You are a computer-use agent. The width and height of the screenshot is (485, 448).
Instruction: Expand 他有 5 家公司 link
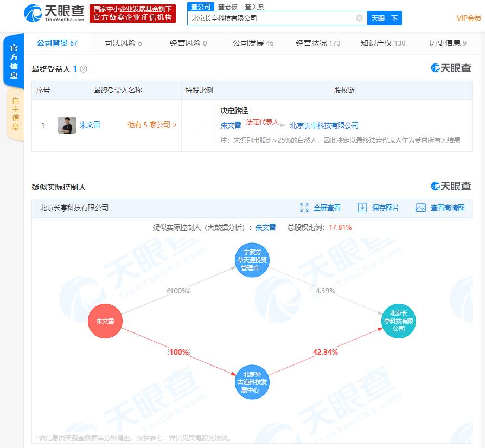tap(152, 125)
